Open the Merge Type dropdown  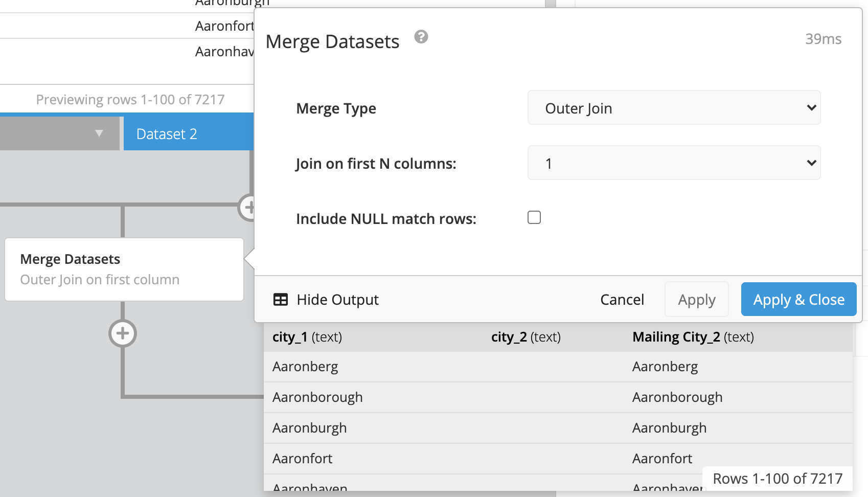coord(674,107)
